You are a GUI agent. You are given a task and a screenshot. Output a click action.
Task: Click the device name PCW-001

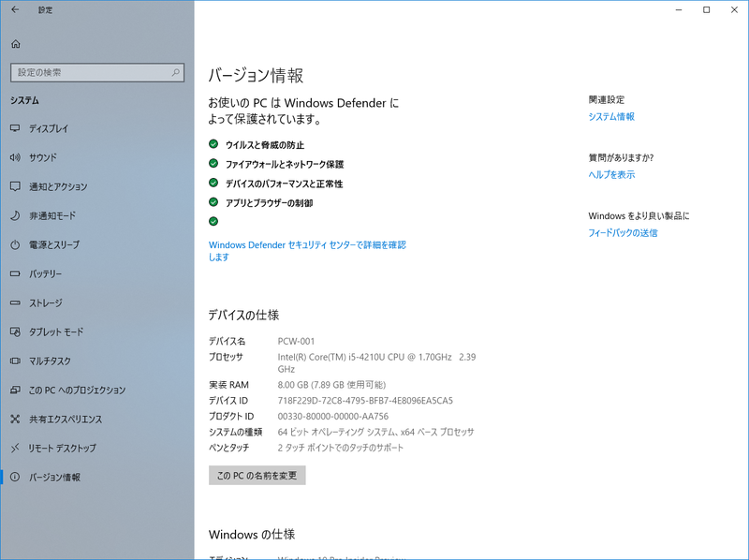click(296, 341)
